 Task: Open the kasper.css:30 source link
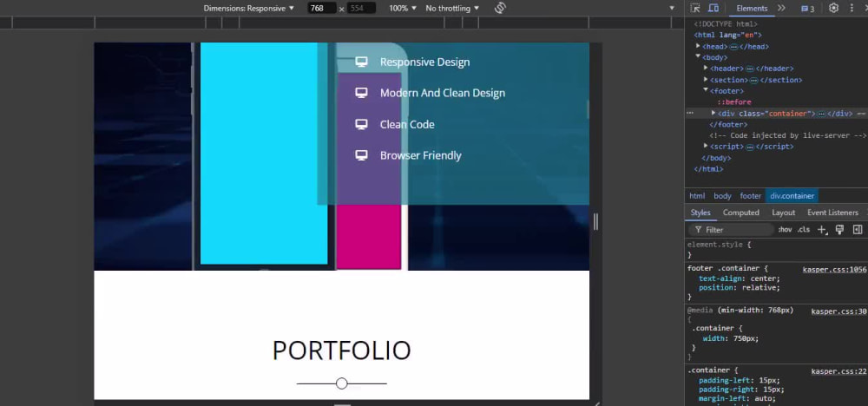pyautogui.click(x=838, y=311)
